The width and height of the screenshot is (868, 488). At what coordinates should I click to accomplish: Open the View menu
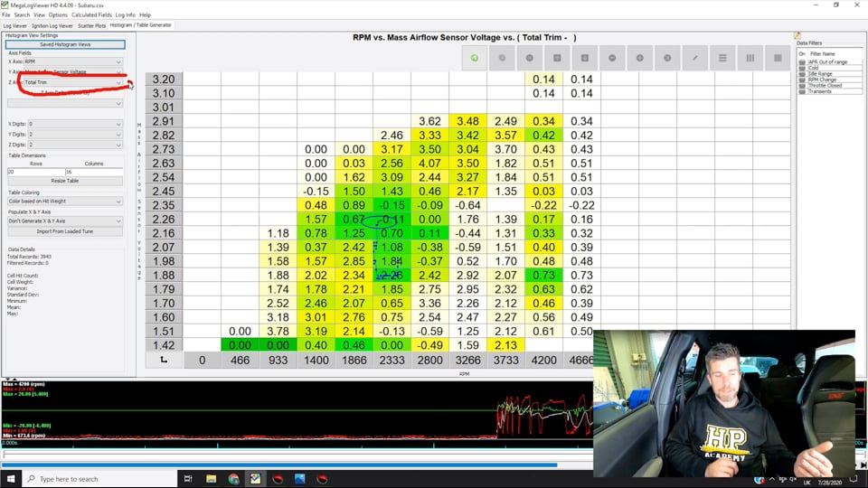[39, 15]
